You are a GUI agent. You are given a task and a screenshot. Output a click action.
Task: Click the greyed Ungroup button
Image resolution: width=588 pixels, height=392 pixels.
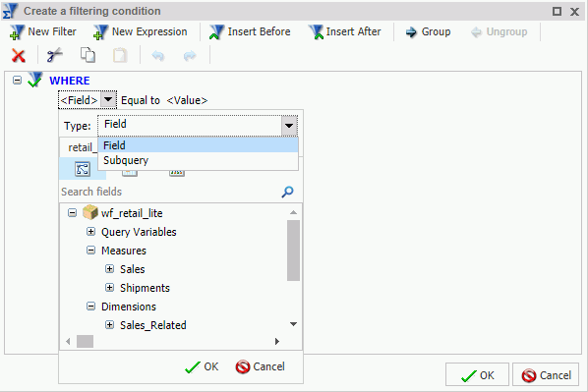pyautogui.click(x=500, y=31)
